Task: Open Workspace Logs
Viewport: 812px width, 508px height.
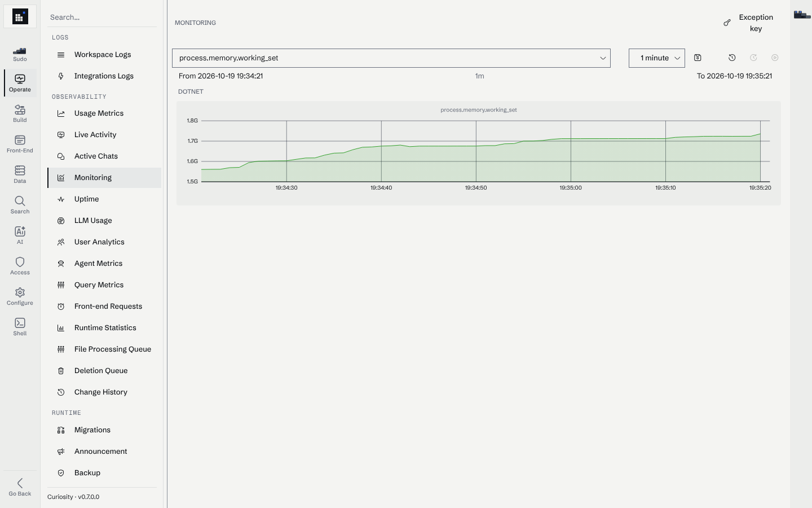Action: click(104, 55)
